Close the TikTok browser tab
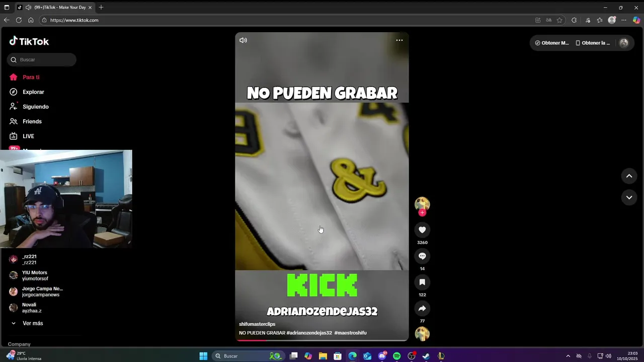This screenshot has height=362, width=644. (x=90, y=8)
